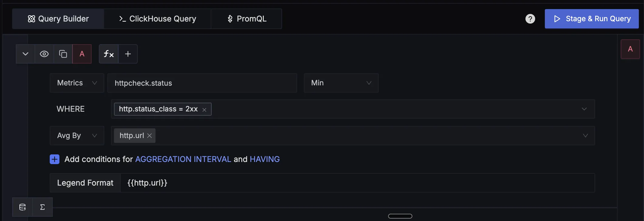Screen dimensions: 644x221
Task: Click the AGGREGATION INTERVAL link
Action: [183, 159]
